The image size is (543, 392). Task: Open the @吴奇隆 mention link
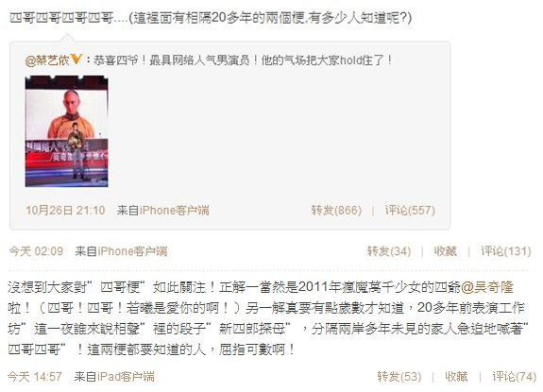click(487, 287)
